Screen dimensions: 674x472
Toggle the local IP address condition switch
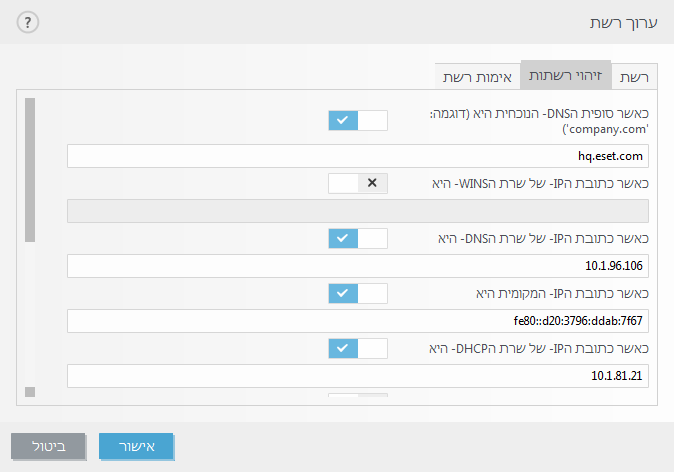click(358, 294)
